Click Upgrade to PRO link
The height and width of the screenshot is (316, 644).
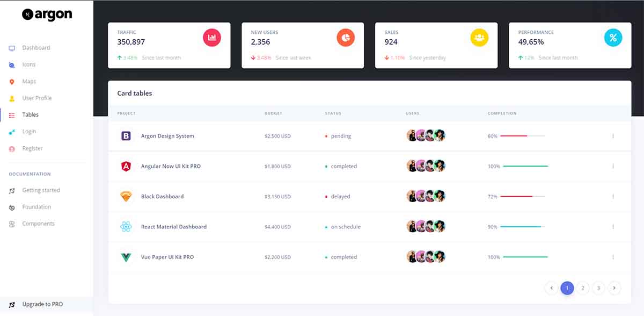tap(42, 305)
